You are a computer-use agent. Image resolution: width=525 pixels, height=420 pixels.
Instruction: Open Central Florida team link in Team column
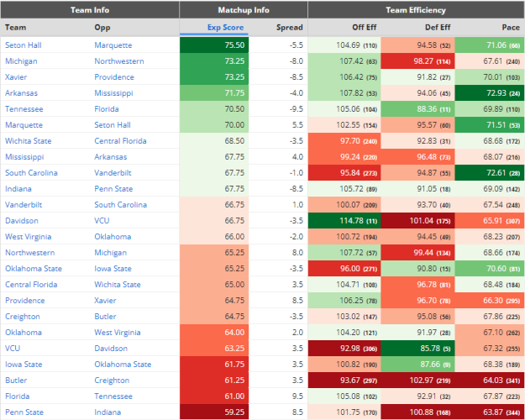click(31, 285)
